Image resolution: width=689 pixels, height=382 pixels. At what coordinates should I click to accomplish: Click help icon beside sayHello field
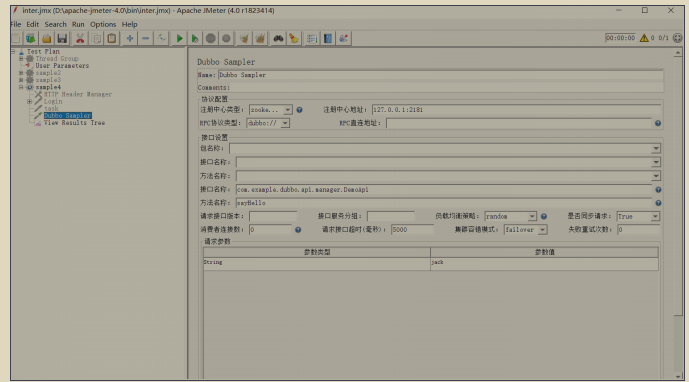tap(658, 203)
